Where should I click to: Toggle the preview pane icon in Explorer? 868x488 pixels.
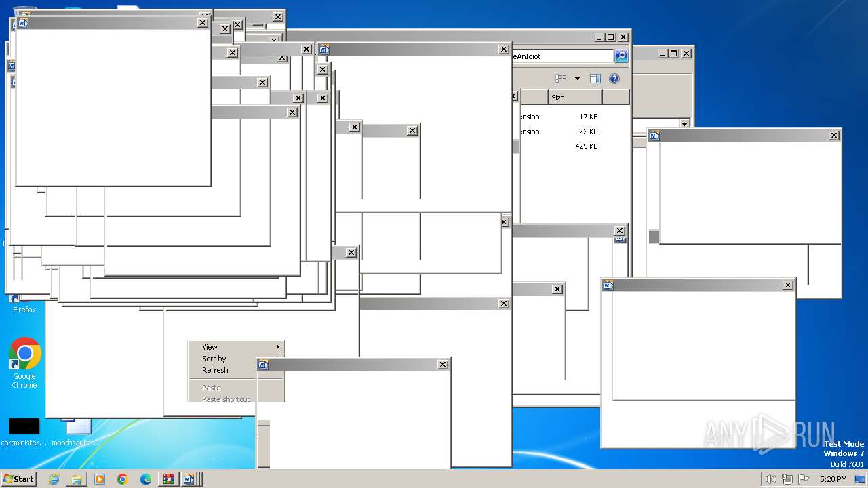point(595,79)
